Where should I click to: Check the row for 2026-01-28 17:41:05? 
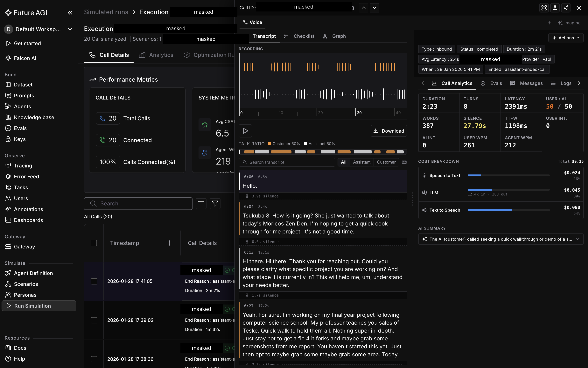(x=94, y=281)
